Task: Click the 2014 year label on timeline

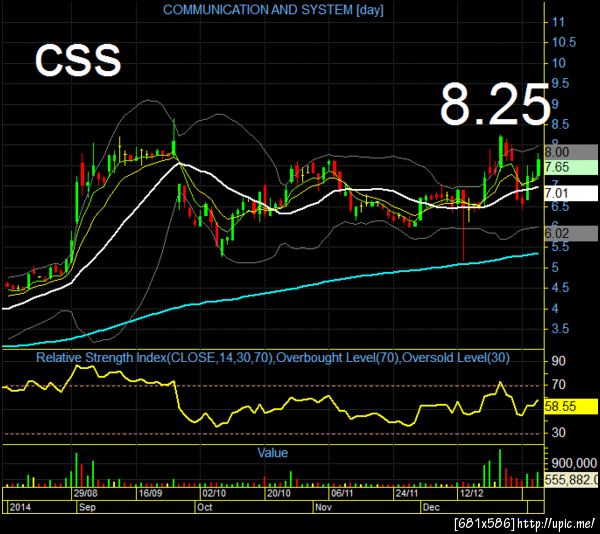Action: click(20, 507)
